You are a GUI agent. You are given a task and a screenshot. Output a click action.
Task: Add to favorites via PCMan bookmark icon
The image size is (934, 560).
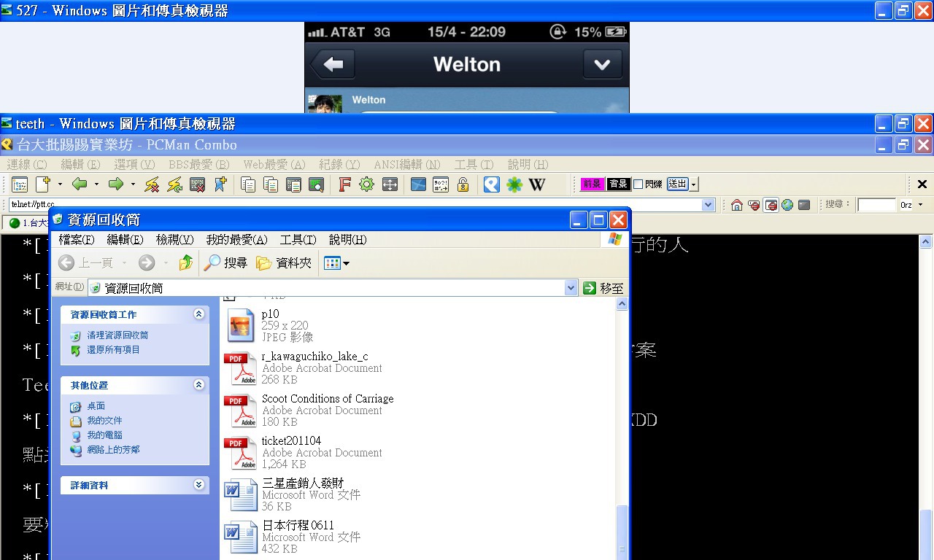tap(220, 184)
